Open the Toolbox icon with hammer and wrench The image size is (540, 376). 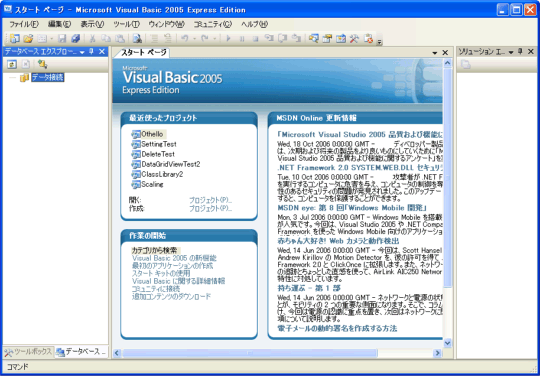[x=354, y=39]
